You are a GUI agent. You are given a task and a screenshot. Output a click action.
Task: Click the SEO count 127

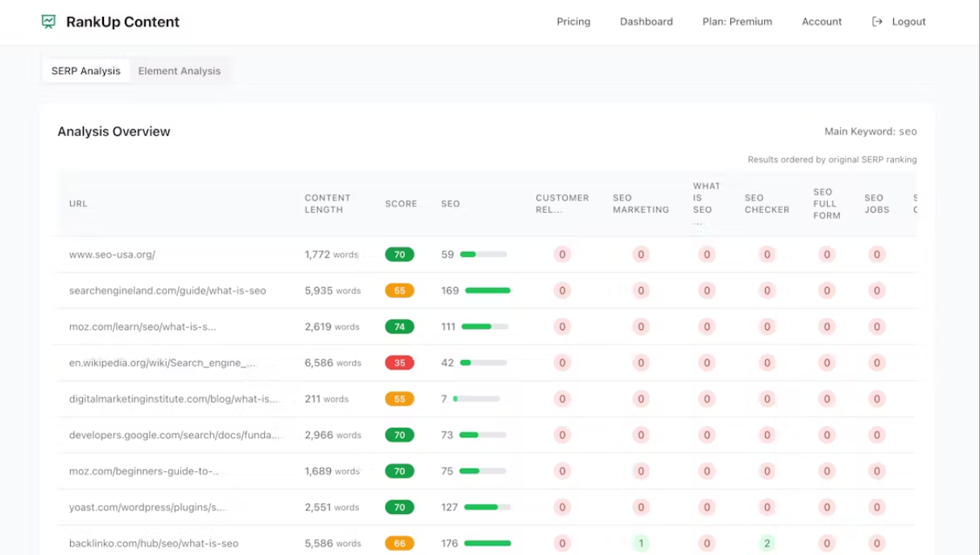449,507
